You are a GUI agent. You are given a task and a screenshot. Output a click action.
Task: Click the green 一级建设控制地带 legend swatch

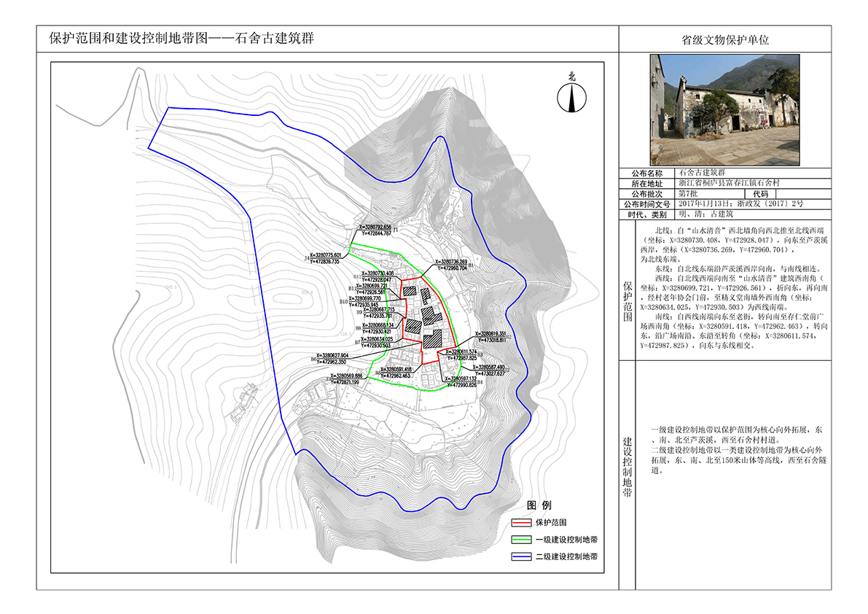click(522, 540)
